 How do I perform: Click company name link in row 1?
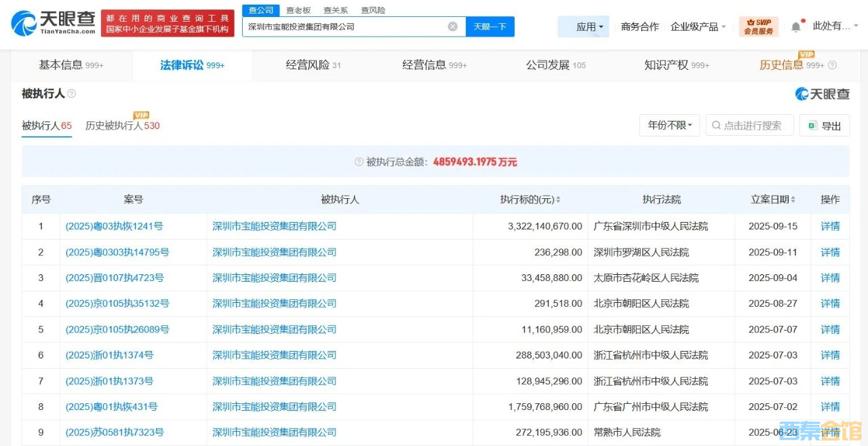(275, 226)
